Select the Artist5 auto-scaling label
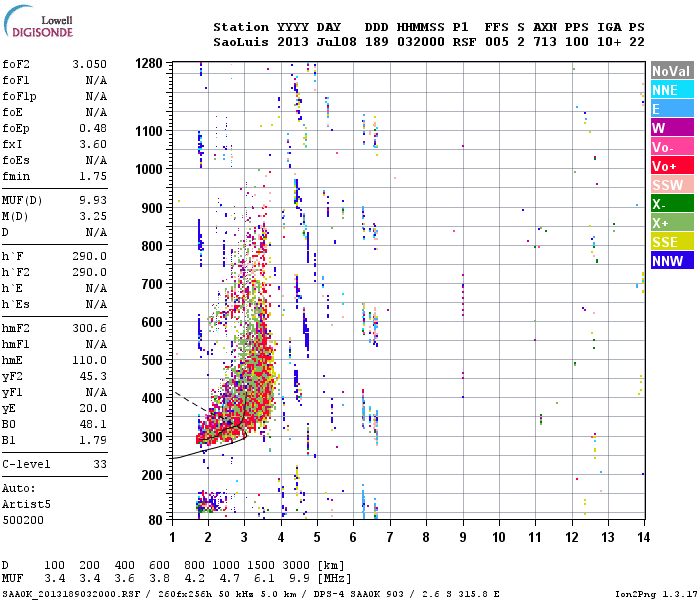 click(x=26, y=504)
